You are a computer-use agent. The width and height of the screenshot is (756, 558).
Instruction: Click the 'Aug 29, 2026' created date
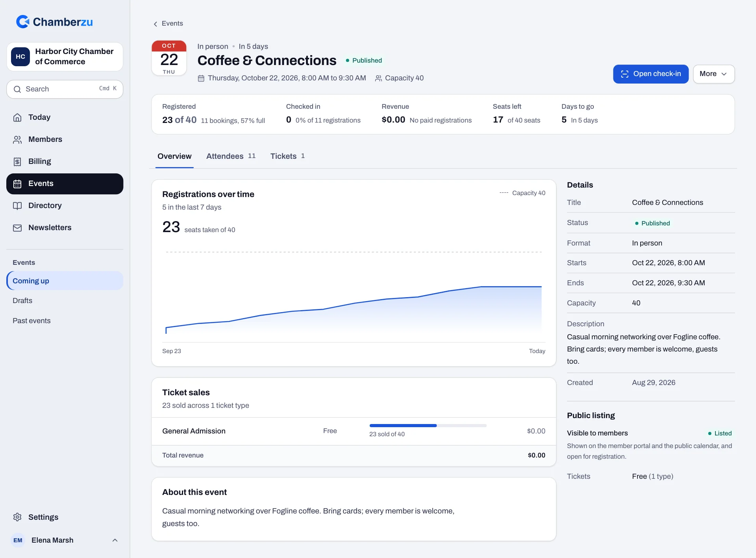(654, 383)
